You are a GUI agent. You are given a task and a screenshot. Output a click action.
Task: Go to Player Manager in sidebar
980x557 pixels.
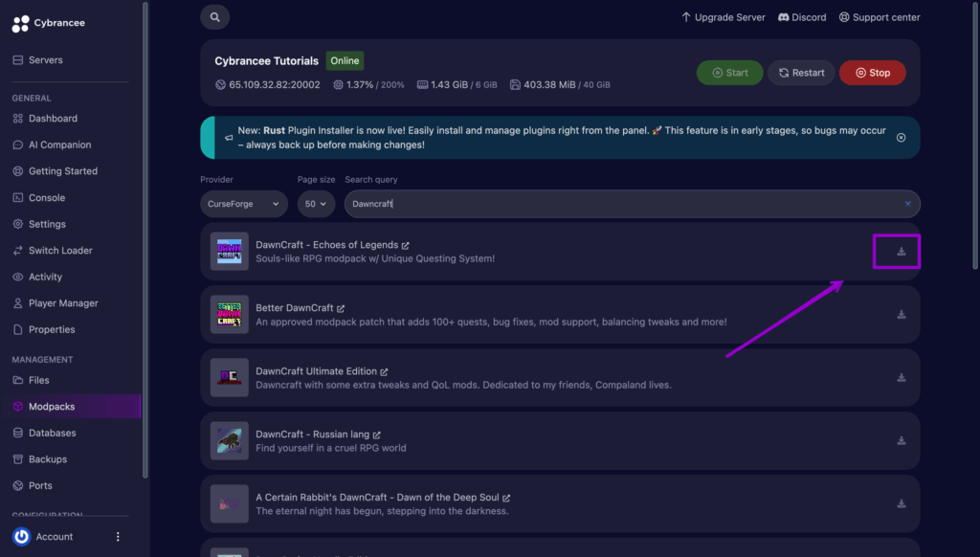63,303
